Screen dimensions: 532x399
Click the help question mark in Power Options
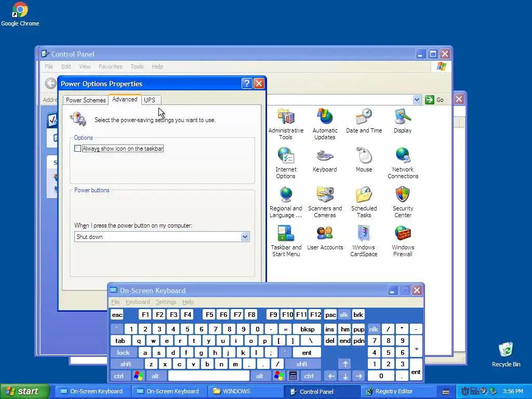pyautogui.click(x=247, y=84)
